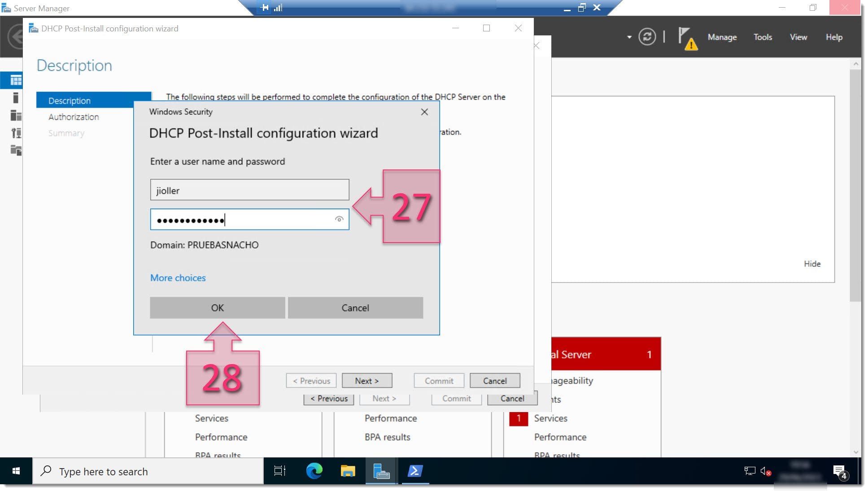
Task: Click muted volume icon in tray
Action: 765,471
